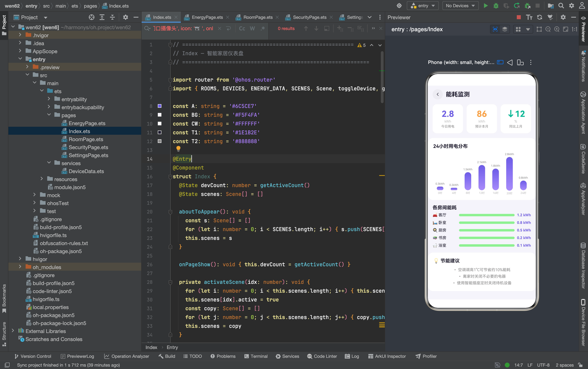
Task: Open the Terminal tool window
Action: 256,356
